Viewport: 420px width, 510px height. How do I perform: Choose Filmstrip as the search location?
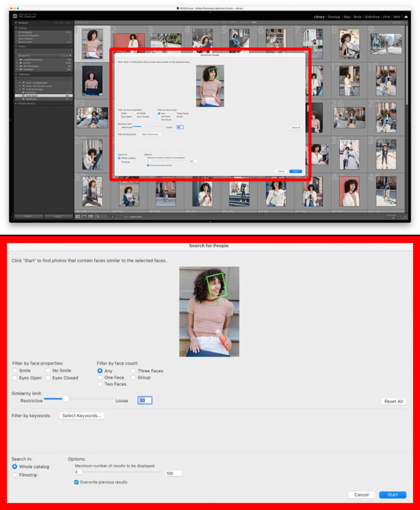click(x=15, y=475)
